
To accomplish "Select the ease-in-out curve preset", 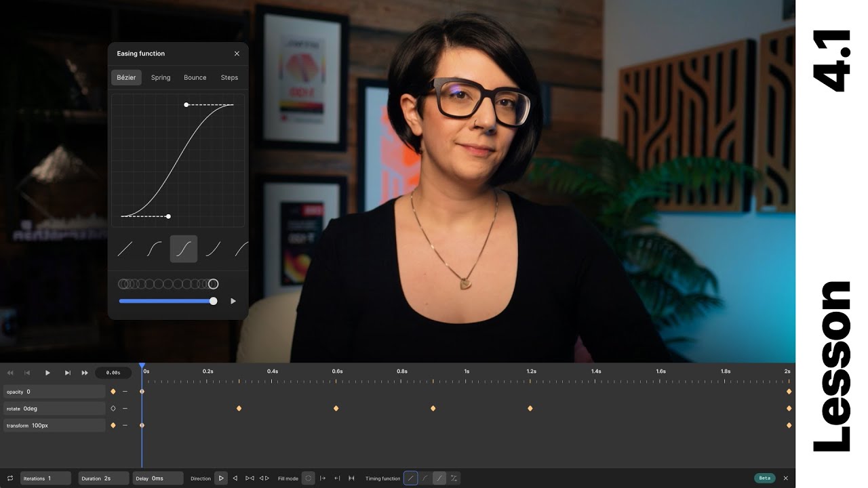I will (x=183, y=248).
